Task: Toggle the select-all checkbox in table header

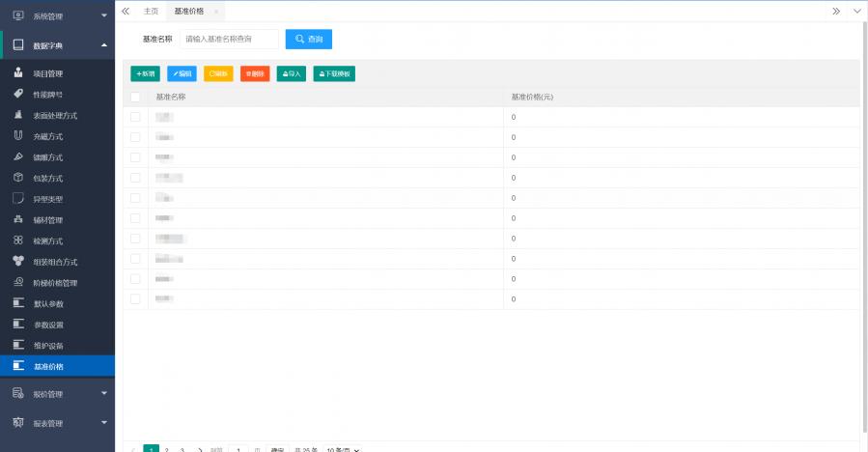Action: coord(135,97)
